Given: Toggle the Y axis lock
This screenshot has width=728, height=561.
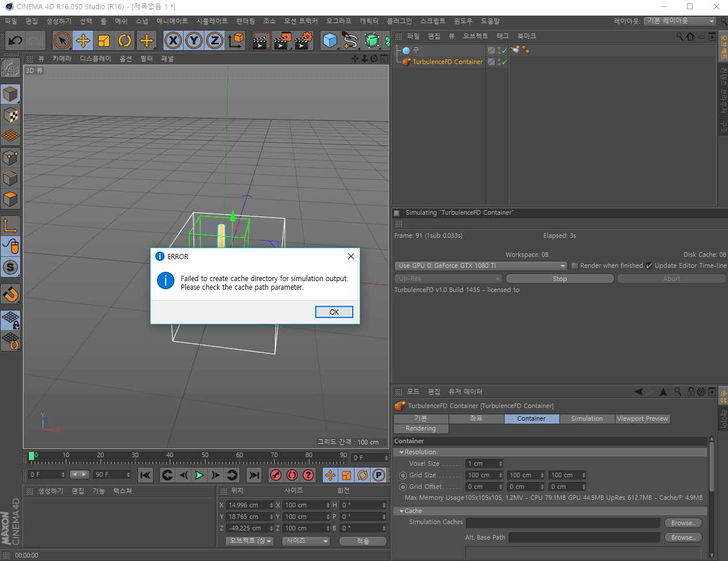Looking at the screenshot, I should pyautogui.click(x=194, y=40).
